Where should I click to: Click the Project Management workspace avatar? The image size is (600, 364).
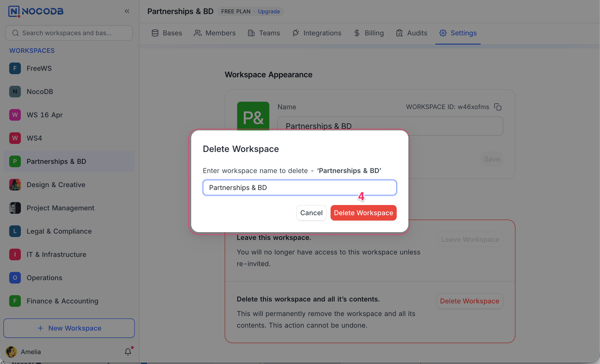pos(15,208)
